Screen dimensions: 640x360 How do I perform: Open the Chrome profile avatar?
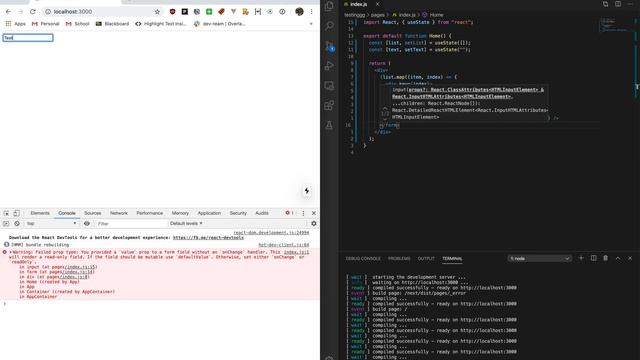[299, 12]
